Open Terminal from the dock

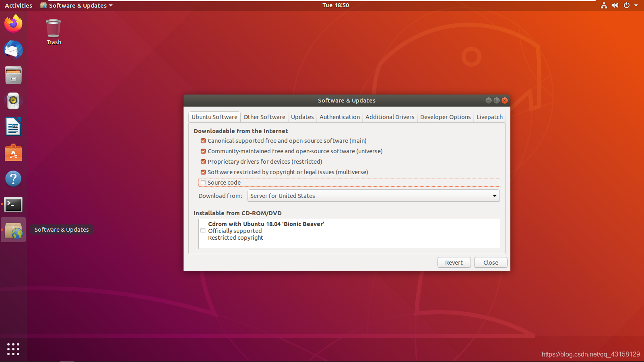(13, 204)
